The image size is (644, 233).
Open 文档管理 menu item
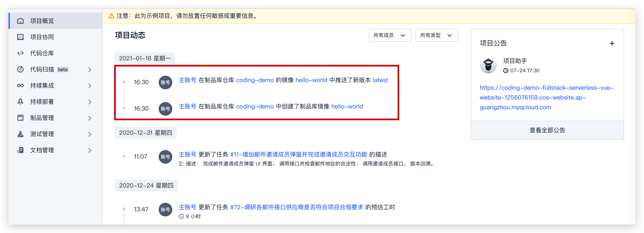click(56, 150)
